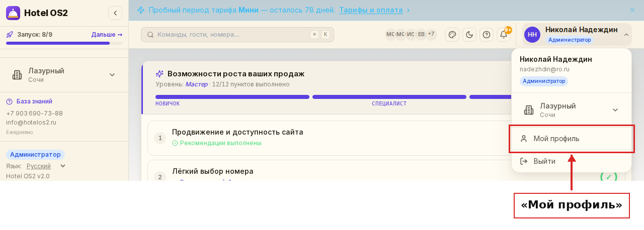644x230 pixels.
Task: Click the info@hotelos2.ru email
Action: pyautogui.click(x=31, y=123)
